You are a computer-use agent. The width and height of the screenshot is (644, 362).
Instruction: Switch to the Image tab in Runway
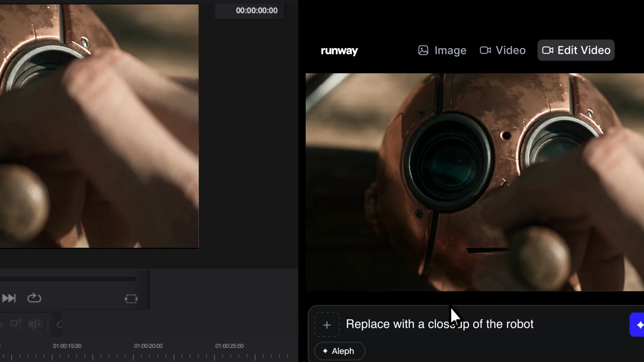click(x=442, y=50)
